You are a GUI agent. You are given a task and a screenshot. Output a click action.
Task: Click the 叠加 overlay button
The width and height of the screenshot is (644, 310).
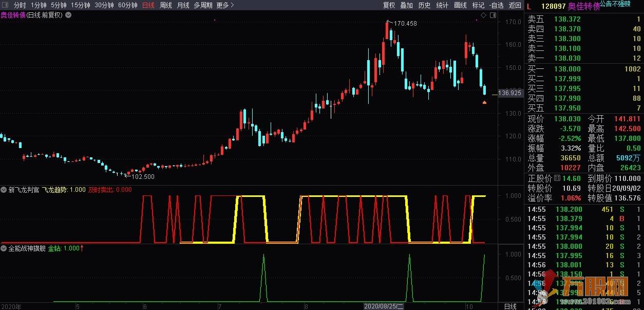406,5
